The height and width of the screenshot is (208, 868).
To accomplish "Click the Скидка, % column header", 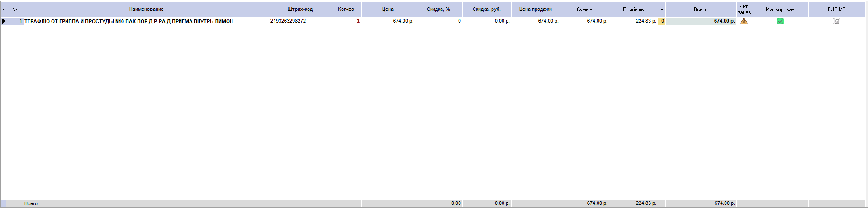I will click(x=438, y=9).
